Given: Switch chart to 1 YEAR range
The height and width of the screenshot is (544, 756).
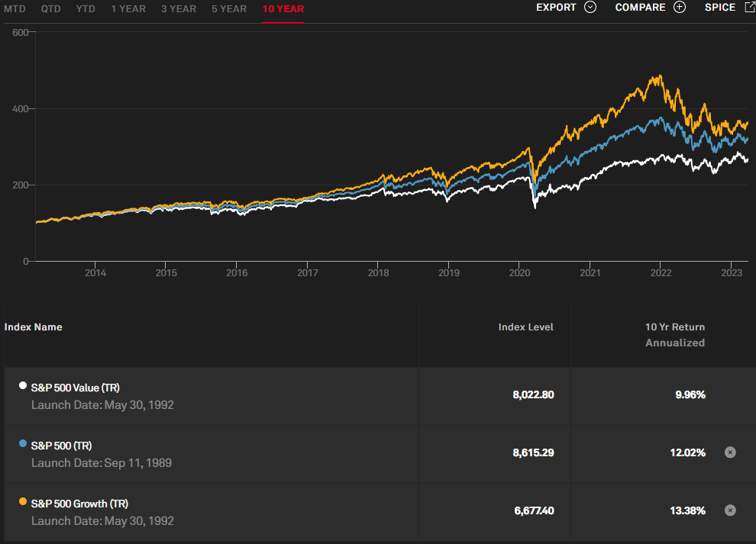Looking at the screenshot, I should 128,9.
